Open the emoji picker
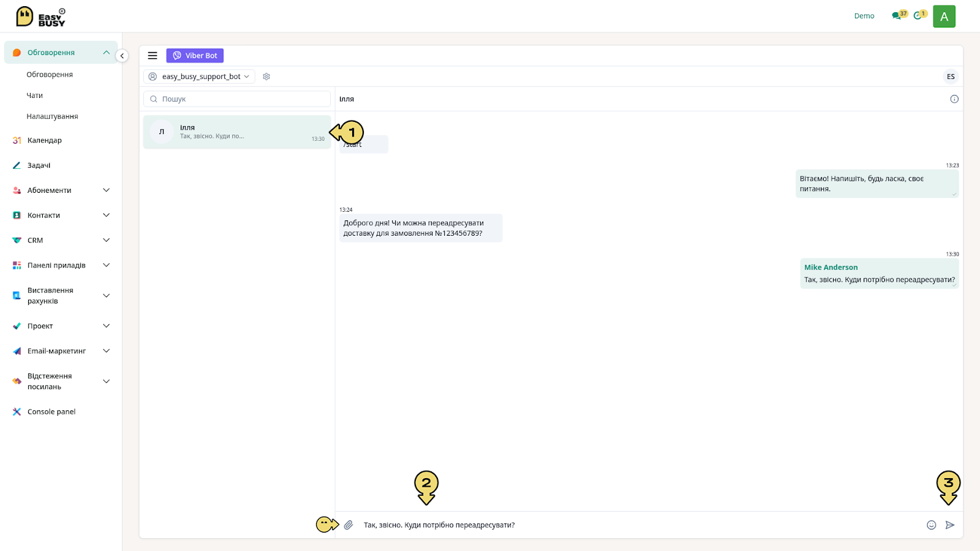The image size is (980, 551). pos(931,525)
